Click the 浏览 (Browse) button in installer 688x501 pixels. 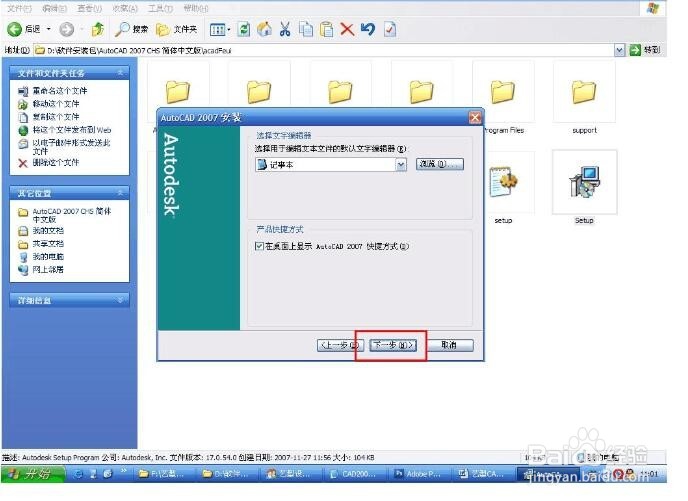click(439, 164)
